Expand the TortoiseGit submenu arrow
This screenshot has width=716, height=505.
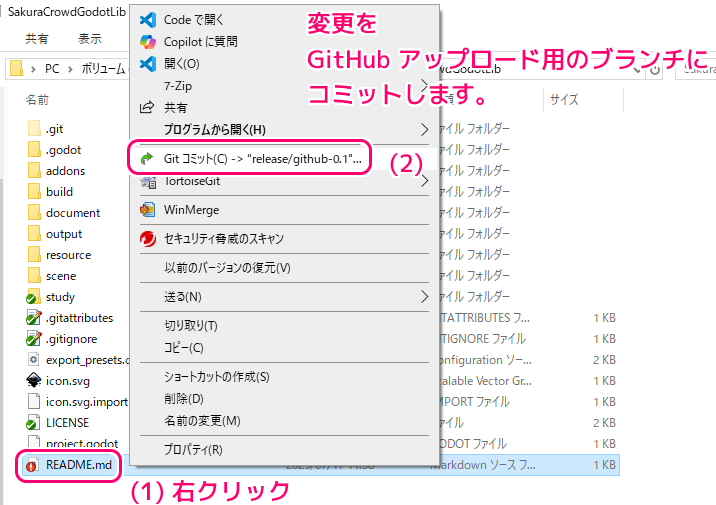424,182
